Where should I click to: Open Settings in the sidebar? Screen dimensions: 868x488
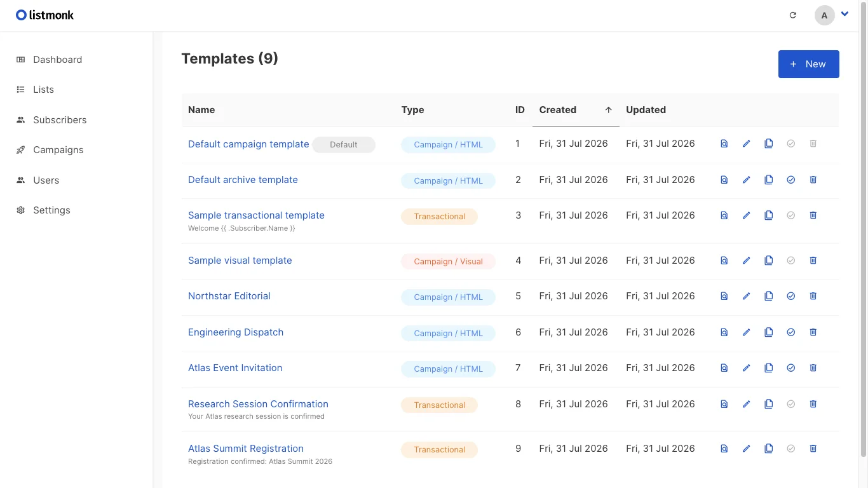tap(51, 210)
